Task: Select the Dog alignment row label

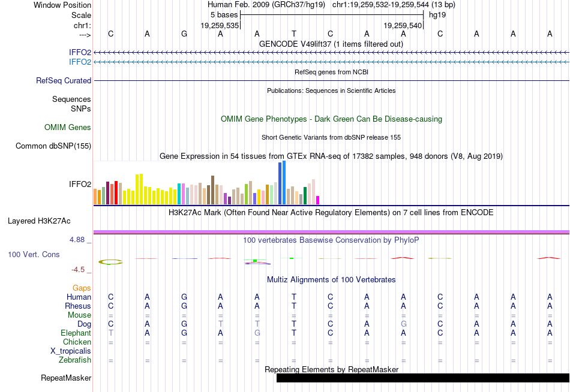Action: point(84,324)
